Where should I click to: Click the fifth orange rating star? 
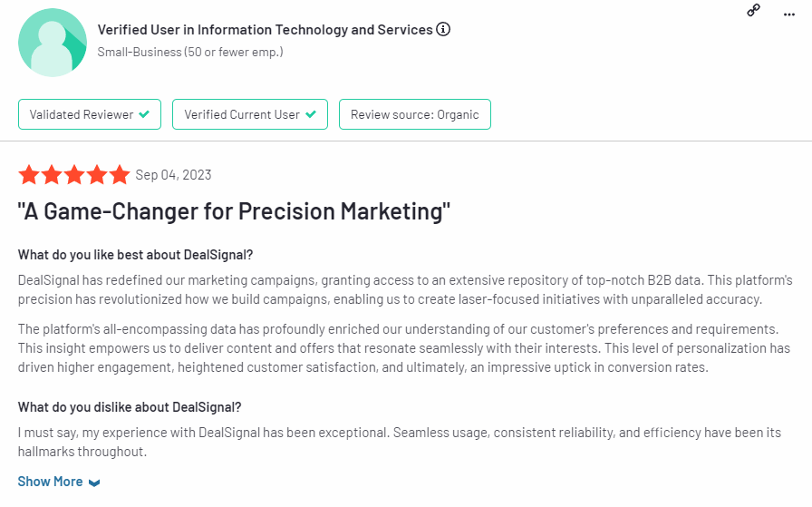click(120, 175)
